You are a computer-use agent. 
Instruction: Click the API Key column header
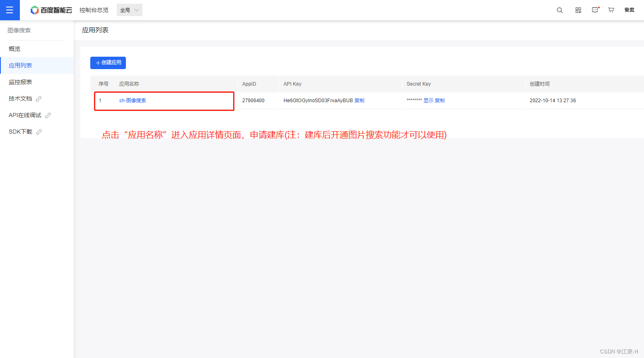coord(292,84)
